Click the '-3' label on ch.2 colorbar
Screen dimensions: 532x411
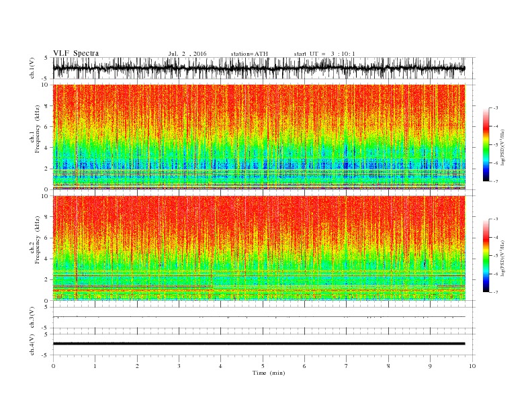(x=495, y=219)
